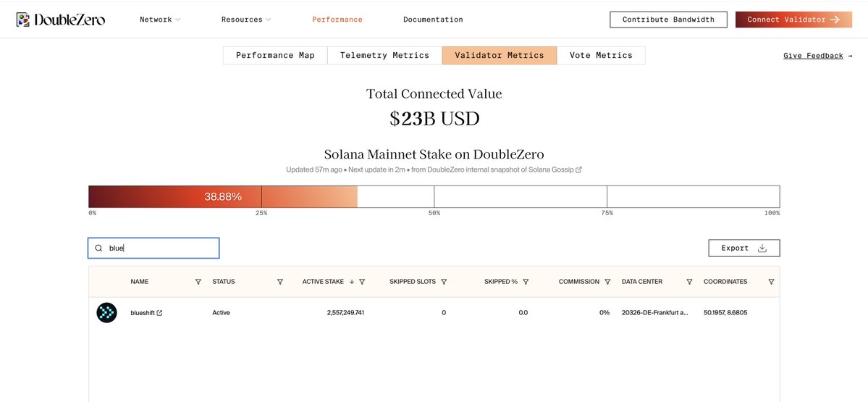Click the Connect Validator button
This screenshot has width=868, height=402.
(793, 20)
